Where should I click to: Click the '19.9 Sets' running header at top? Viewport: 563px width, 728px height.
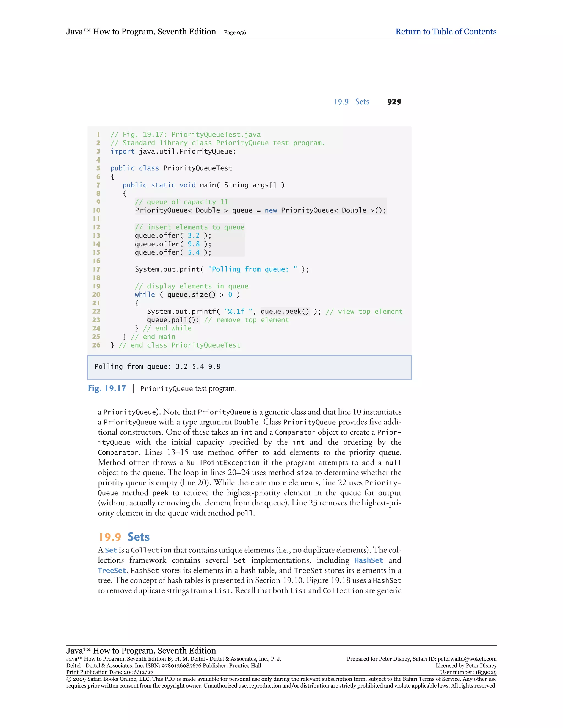pos(352,102)
